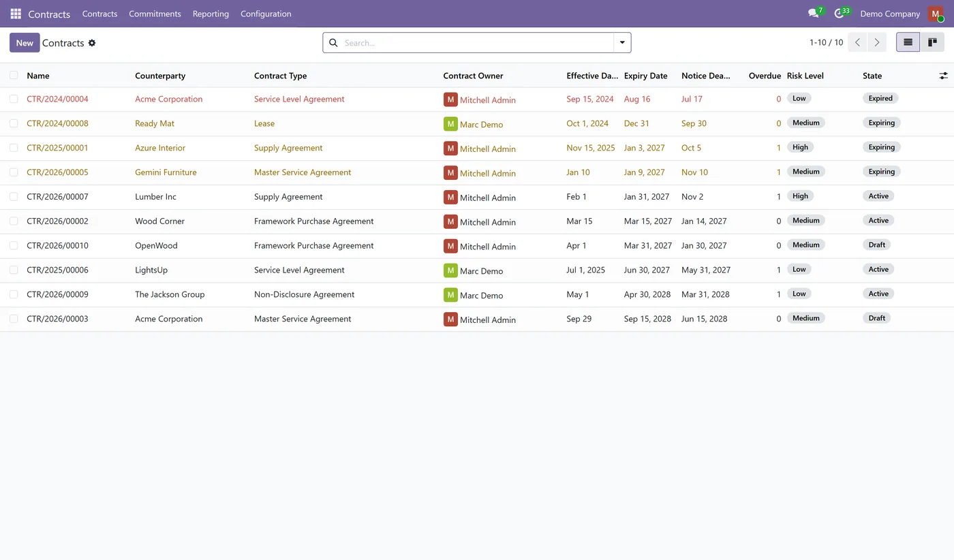
Task: Sort by Counterparty column header
Action: [160, 76]
